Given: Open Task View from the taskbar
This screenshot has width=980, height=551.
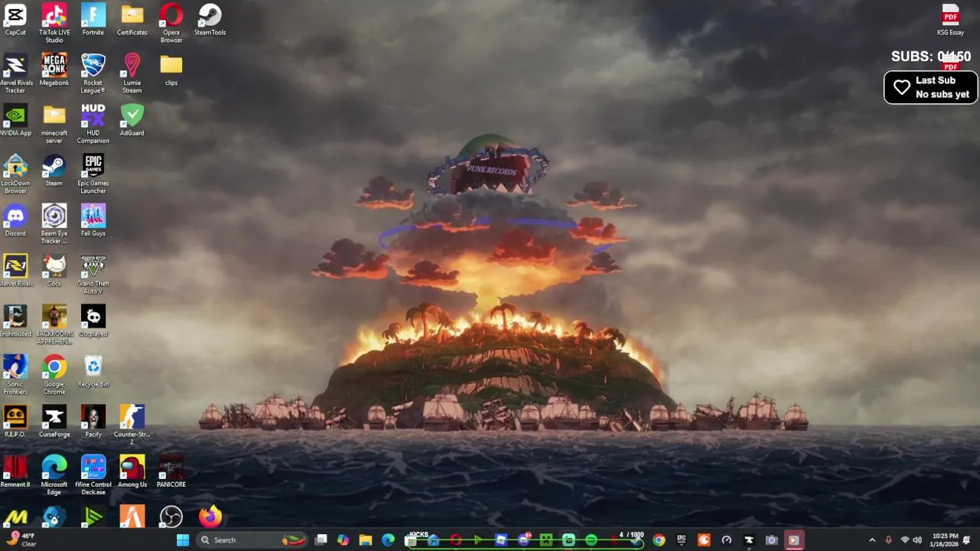Looking at the screenshot, I should coord(321,540).
